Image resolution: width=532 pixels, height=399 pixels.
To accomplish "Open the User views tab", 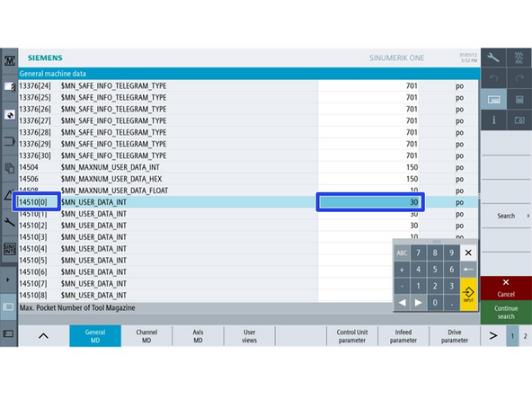I will click(x=250, y=336).
